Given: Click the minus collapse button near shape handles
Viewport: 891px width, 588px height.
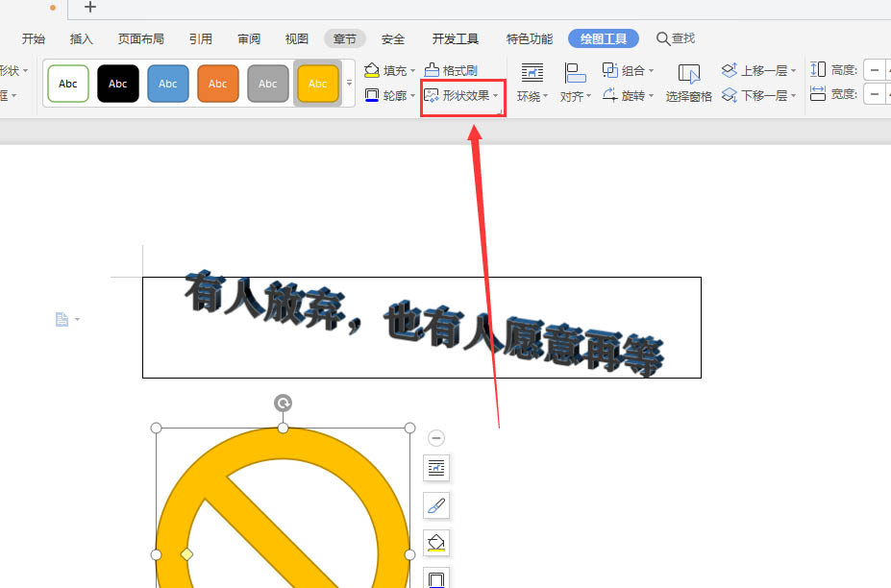Looking at the screenshot, I should (x=435, y=437).
